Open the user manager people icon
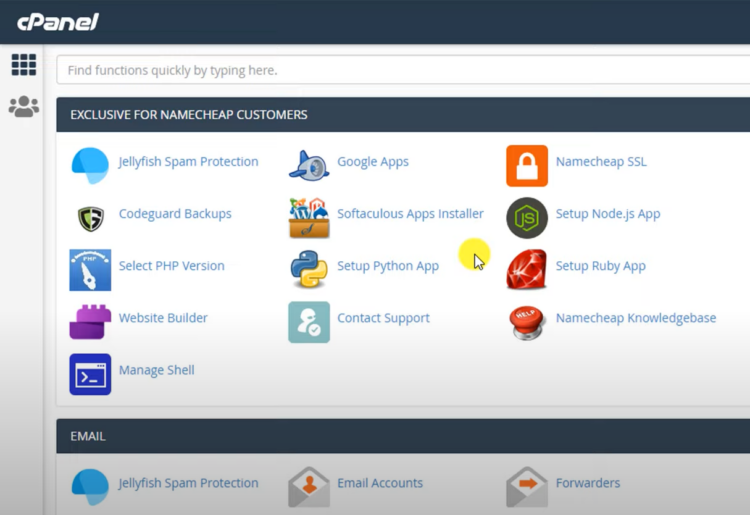The image size is (750, 515). point(23,106)
